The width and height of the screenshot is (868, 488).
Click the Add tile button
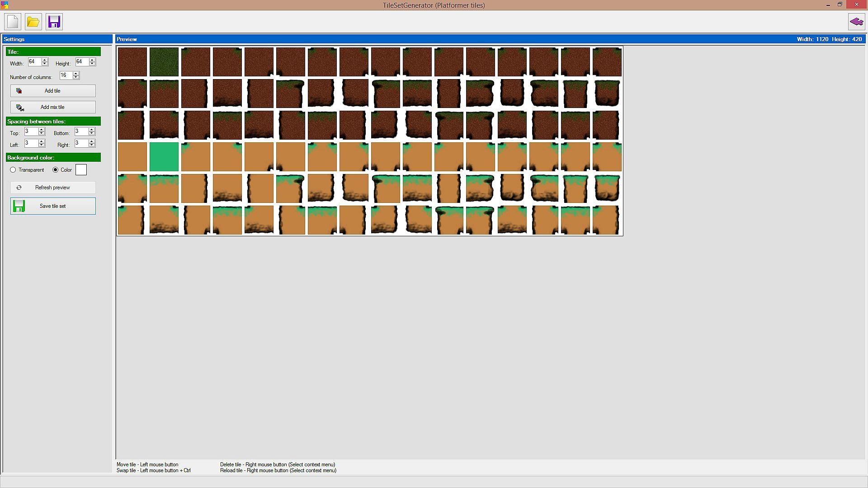[x=53, y=91]
